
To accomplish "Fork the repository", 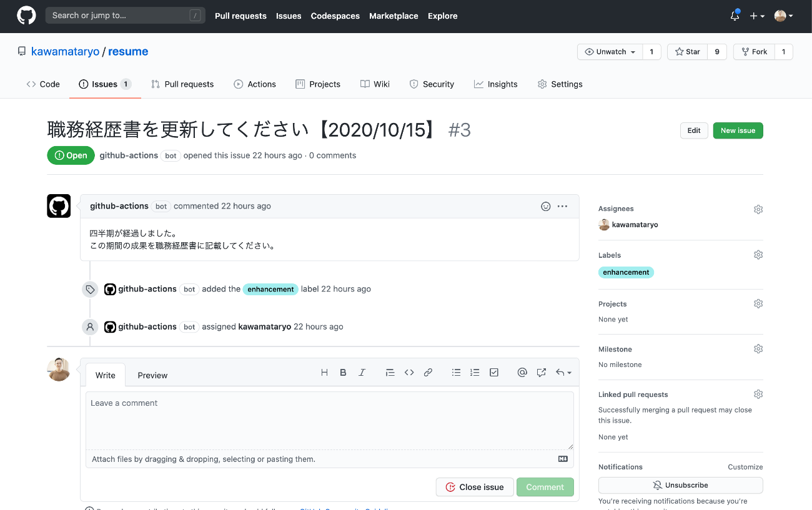I will 754,52.
